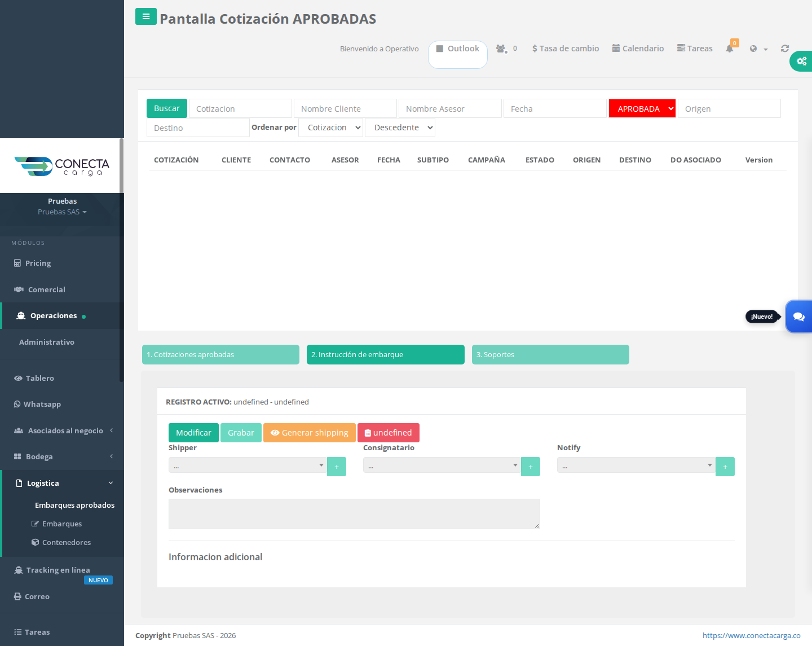Switch to the Soportes tab

point(550,355)
